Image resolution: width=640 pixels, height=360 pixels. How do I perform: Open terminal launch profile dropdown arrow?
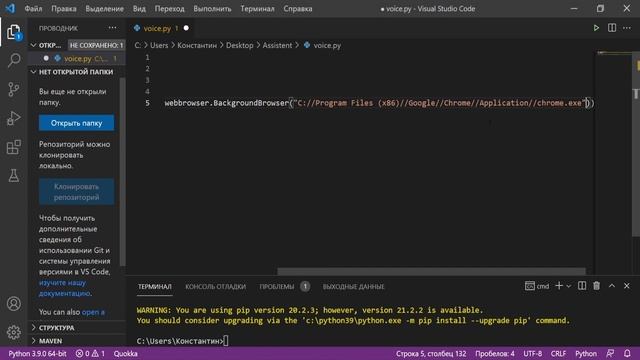tap(569, 286)
